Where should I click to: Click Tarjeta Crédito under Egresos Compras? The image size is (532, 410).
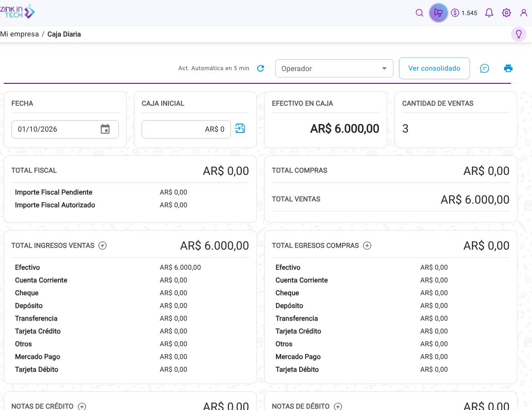pyautogui.click(x=298, y=331)
